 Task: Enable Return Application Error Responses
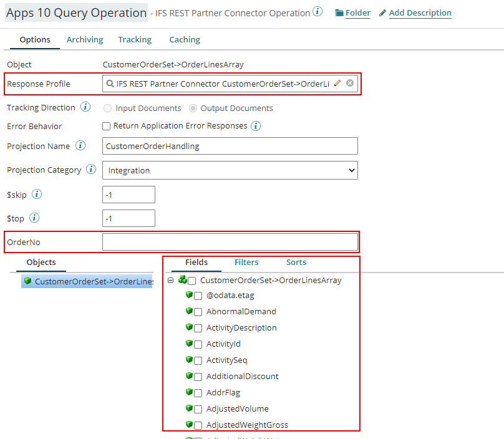(x=105, y=127)
